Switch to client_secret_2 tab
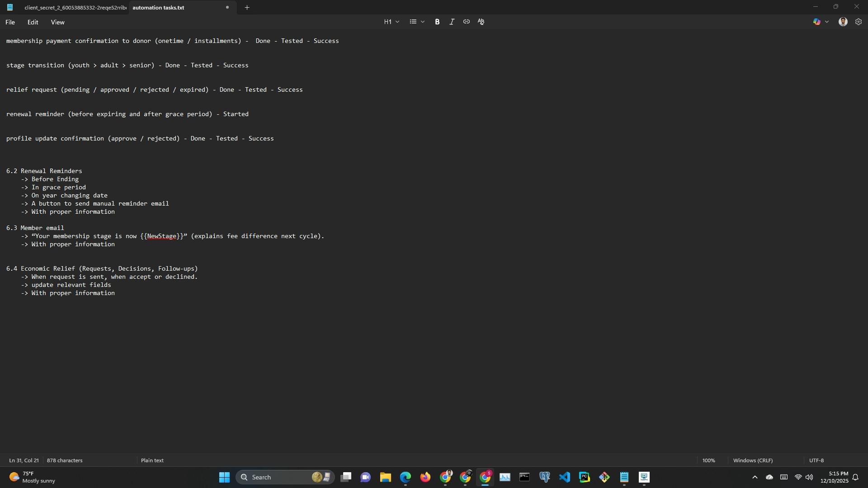Screen dimensions: 868x488 point(75,8)
